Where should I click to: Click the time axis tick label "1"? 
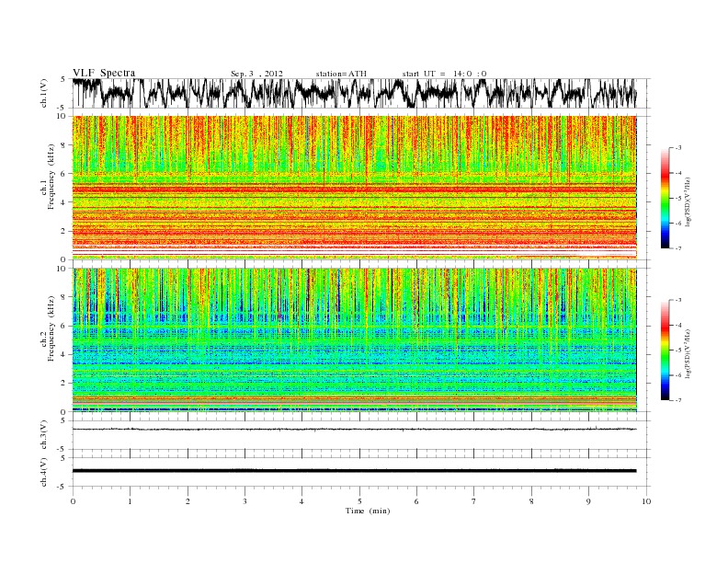click(131, 501)
